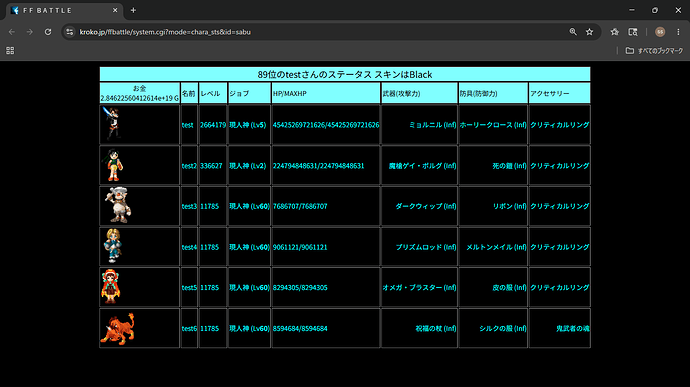The width and height of the screenshot is (690, 387).
Task: Restore down the browser window
Action: coord(655,10)
